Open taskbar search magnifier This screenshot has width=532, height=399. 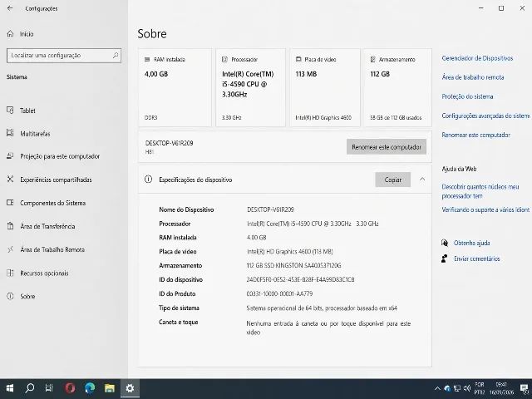pyautogui.click(x=30, y=388)
